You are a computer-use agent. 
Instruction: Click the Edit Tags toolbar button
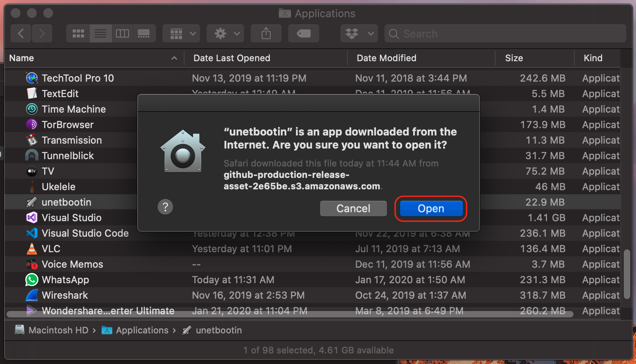pos(304,33)
